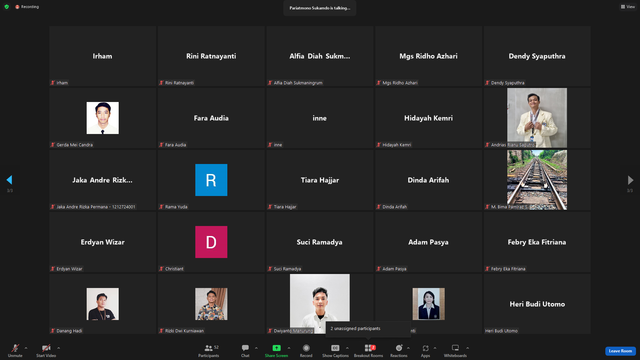The image size is (640, 360).
Task: Select Dendy Syaputhra's tile
Action: click(537, 56)
